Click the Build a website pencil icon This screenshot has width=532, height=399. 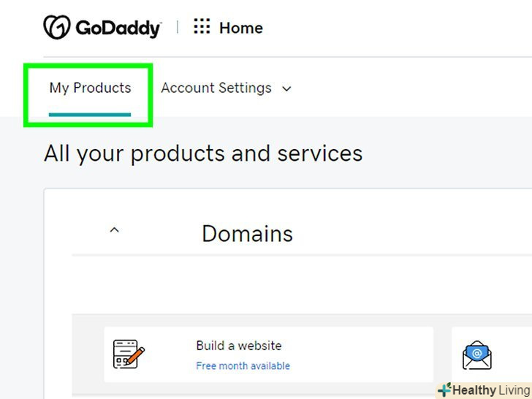(x=129, y=354)
